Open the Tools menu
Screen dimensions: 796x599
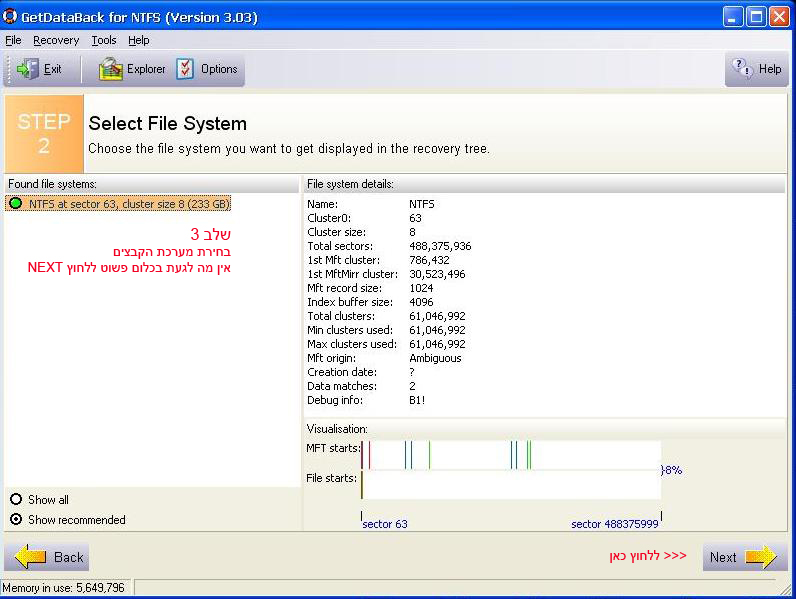104,40
